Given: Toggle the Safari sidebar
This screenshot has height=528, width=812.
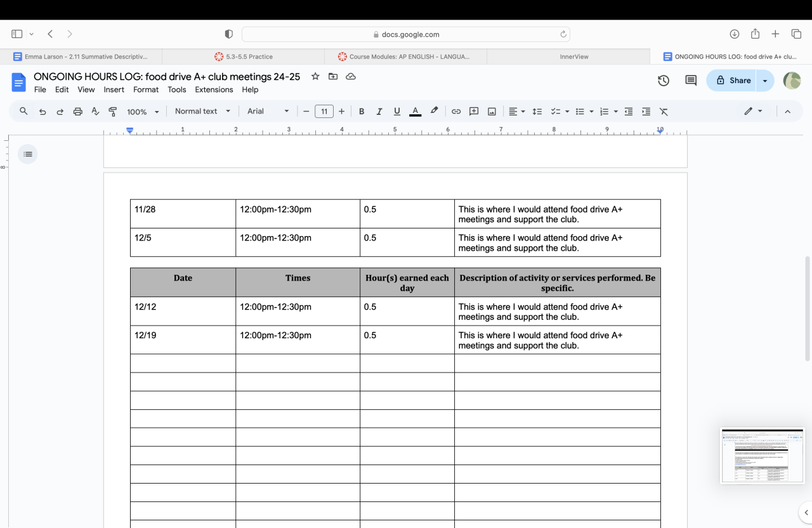Looking at the screenshot, I should [17, 34].
